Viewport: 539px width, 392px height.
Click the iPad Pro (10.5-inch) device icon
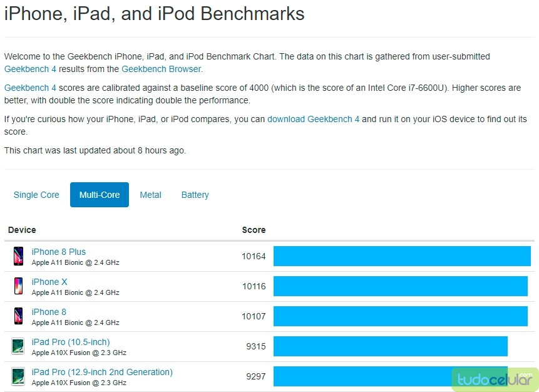(18, 346)
